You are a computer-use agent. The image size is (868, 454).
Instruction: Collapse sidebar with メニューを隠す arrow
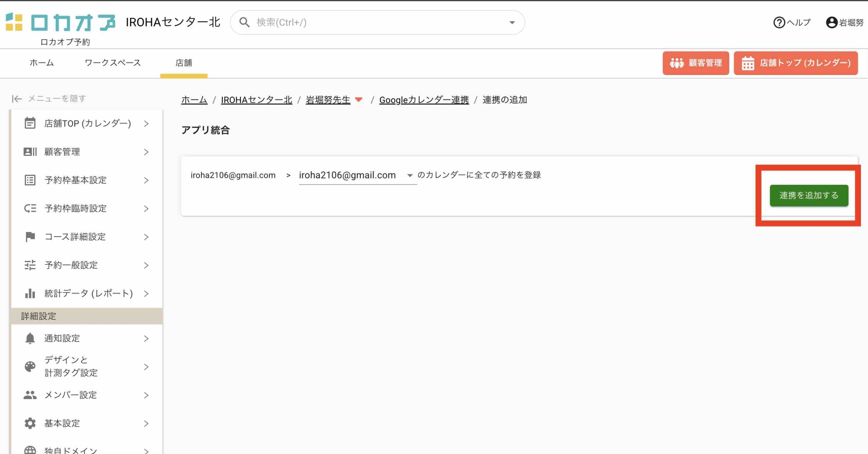pos(17,99)
